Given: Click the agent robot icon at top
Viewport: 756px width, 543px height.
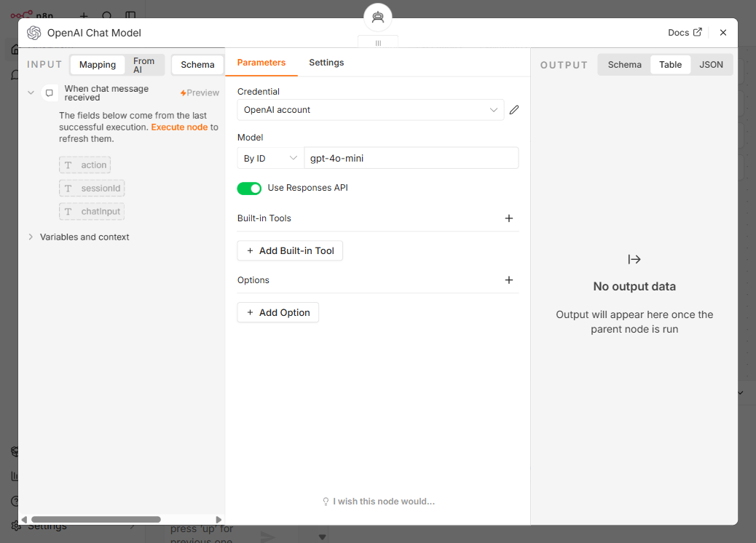Looking at the screenshot, I should point(377,17).
